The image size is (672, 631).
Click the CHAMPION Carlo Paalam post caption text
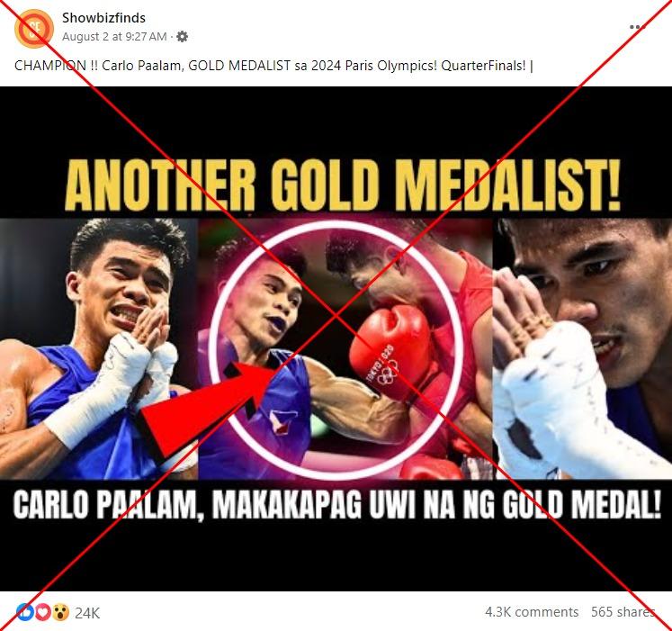[273, 66]
